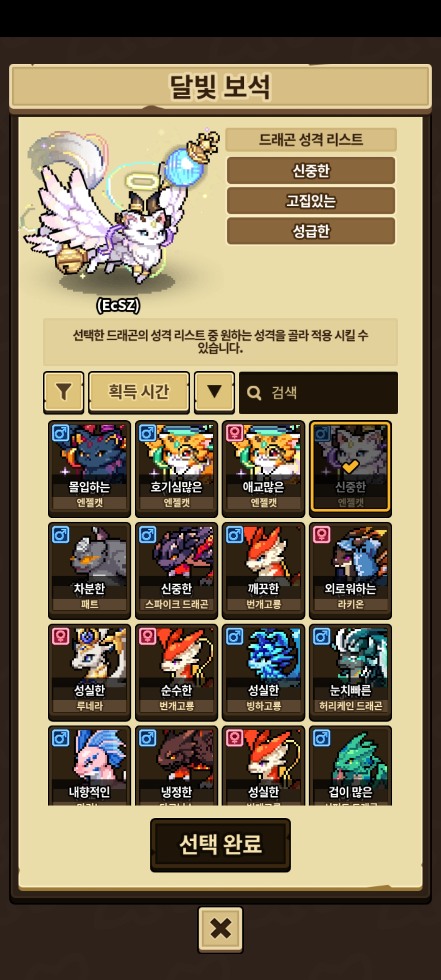Uncheck the selected 신중한 엔젤캣 card
The image size is (441, 980).
point(350,469)
